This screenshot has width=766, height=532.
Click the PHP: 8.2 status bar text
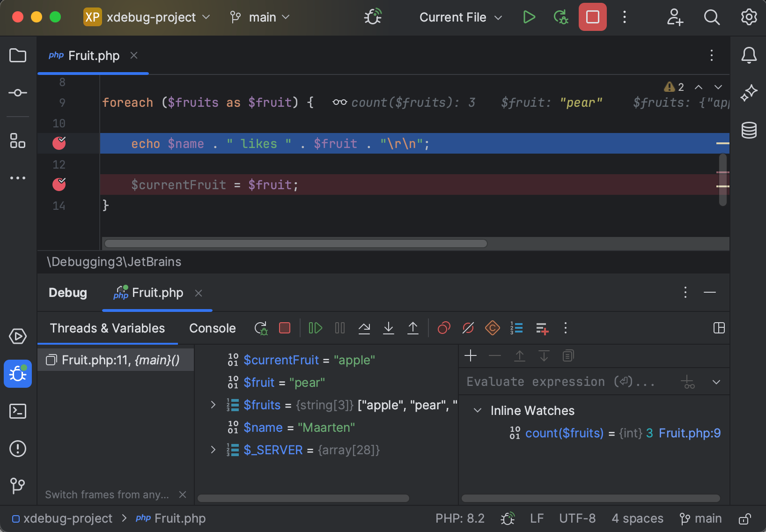click(x=460, y=518)
